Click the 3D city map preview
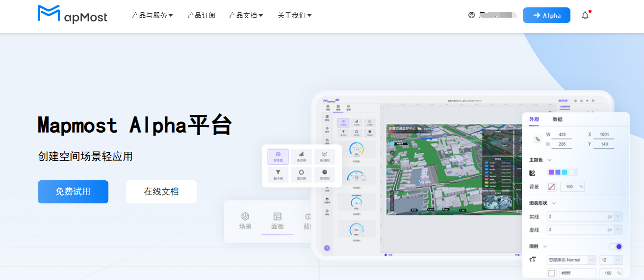Screen dimensions: 644x280 click(x=454, y=169)
